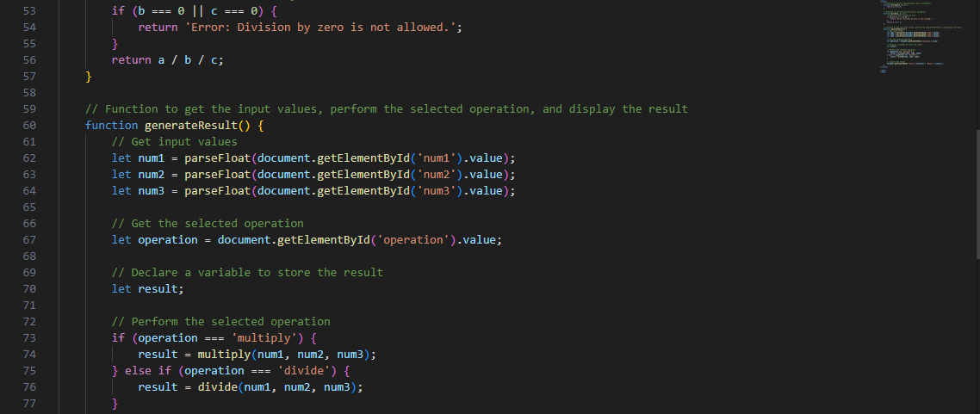Image resolution: width=980 pixels, height=414 pixels.
Task: Click the 'operation' string literal on line 67
Action: pos(413,240)
